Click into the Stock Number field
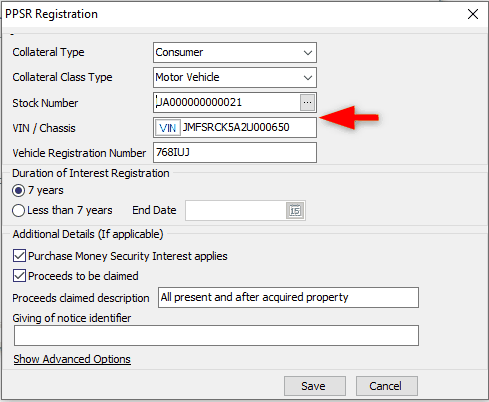 [227, 102]
